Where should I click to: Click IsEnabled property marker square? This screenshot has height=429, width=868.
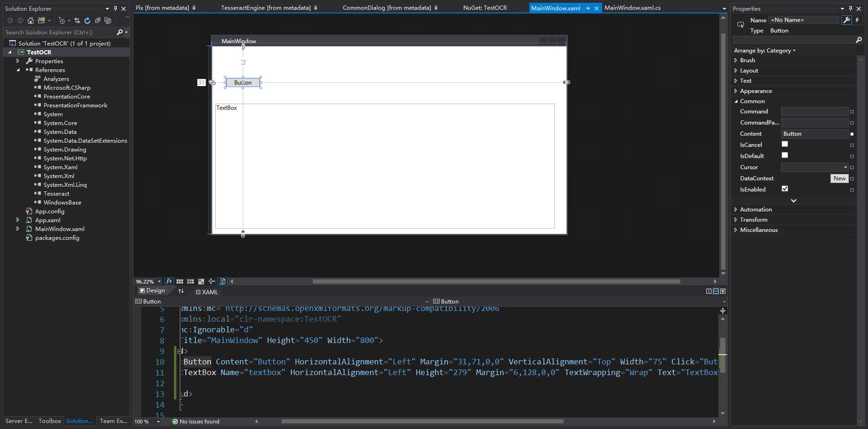pyautogui.click(x=852, y=190)
